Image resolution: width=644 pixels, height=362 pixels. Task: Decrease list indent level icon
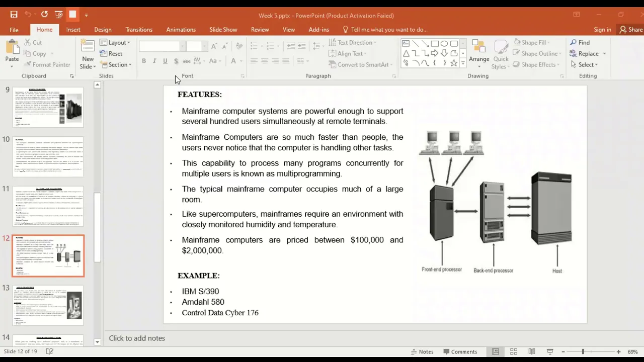click(291, 46)
